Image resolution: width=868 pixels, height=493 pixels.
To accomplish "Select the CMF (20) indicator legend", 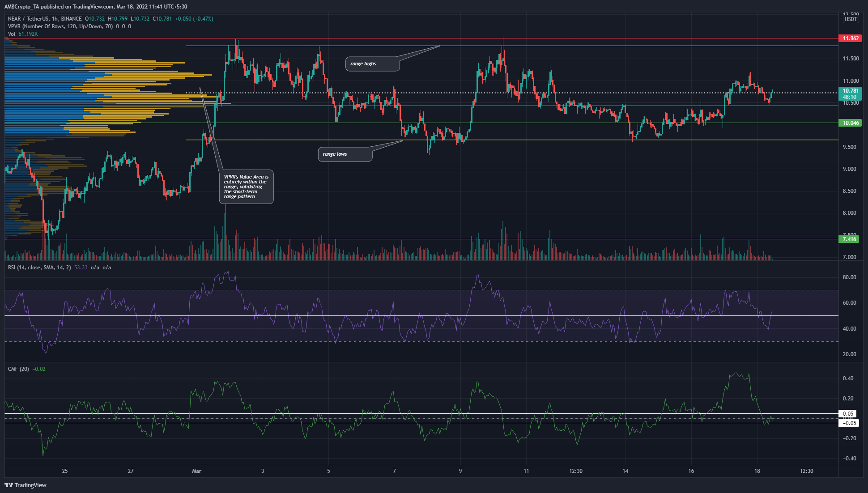I will (18, 369).
